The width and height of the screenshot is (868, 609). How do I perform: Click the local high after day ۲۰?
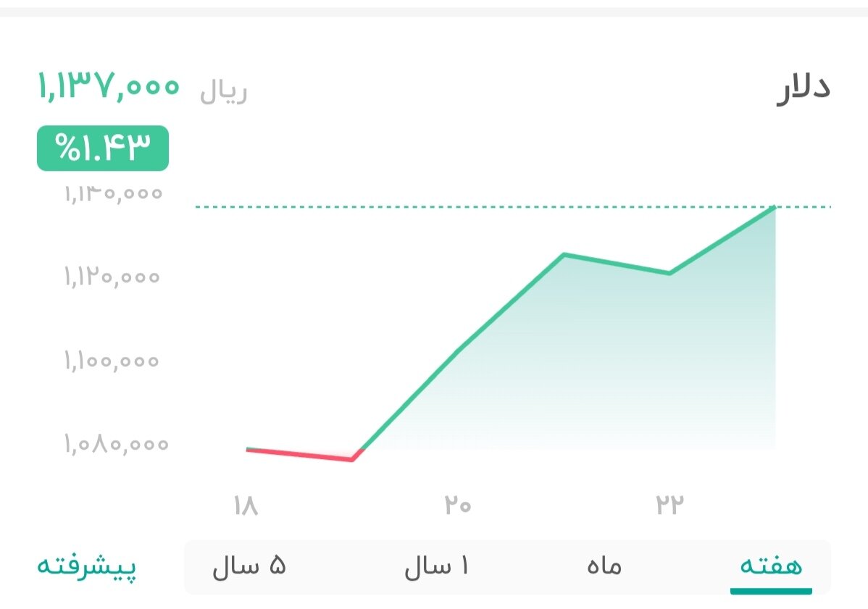click(564, 254)
